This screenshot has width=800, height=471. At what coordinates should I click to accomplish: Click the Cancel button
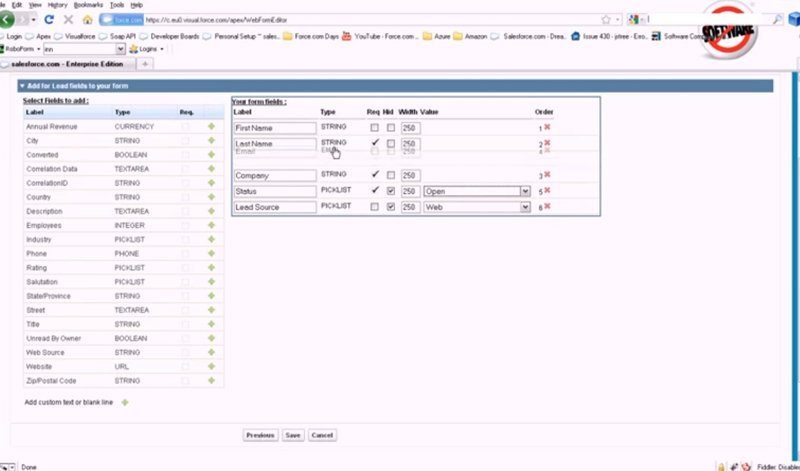coord(322,435)
